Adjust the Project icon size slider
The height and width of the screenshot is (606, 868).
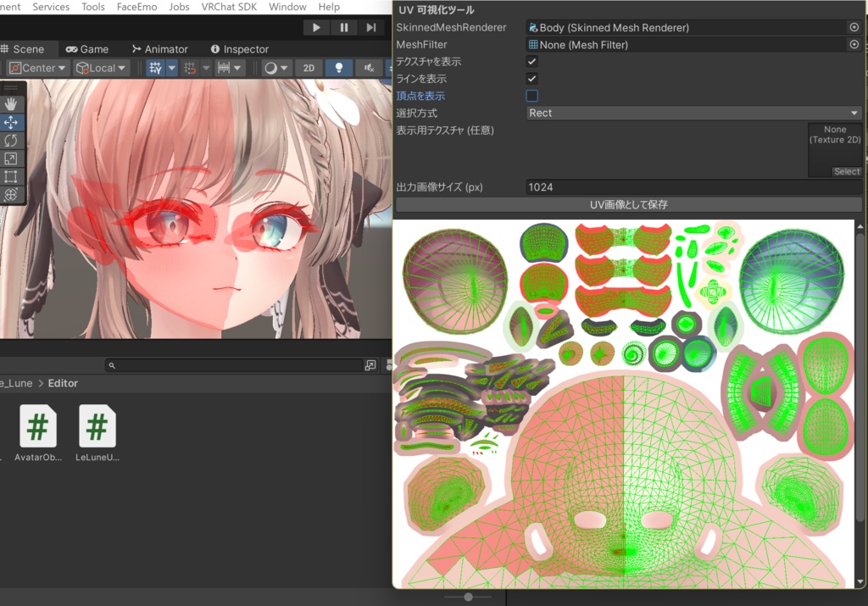pos(468,597)
